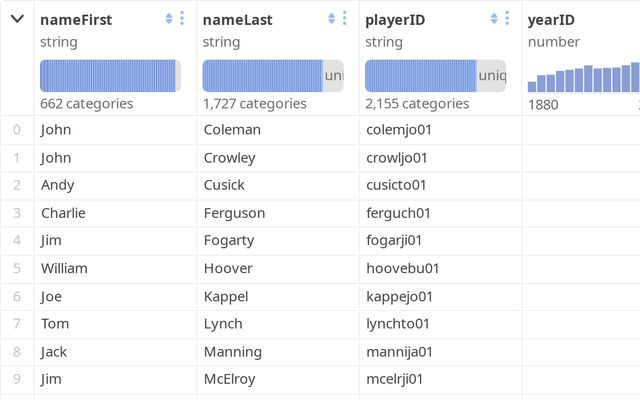Select the nameLast column header
The image size is (640, 400).
pyautogui.click(x=237, y=19)
